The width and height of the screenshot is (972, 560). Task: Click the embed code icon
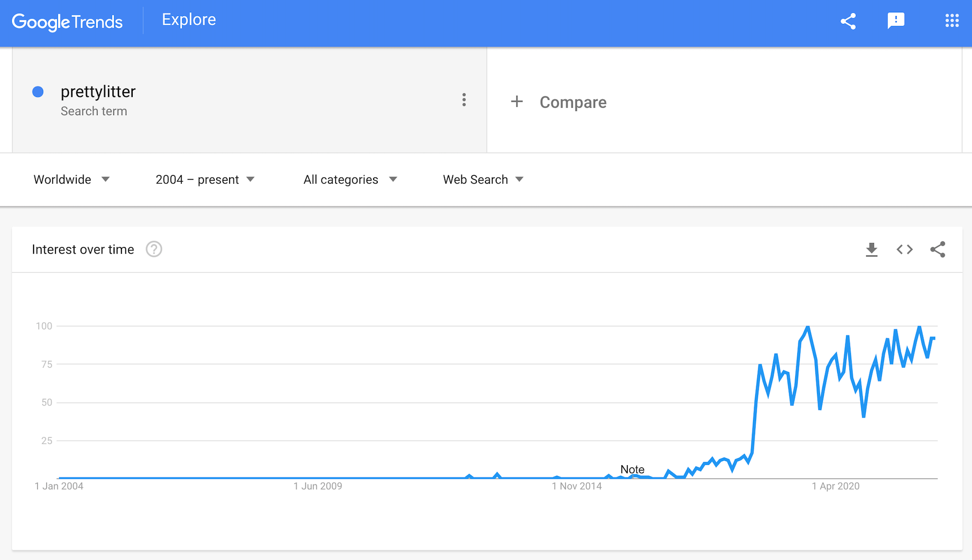point(904,249)
